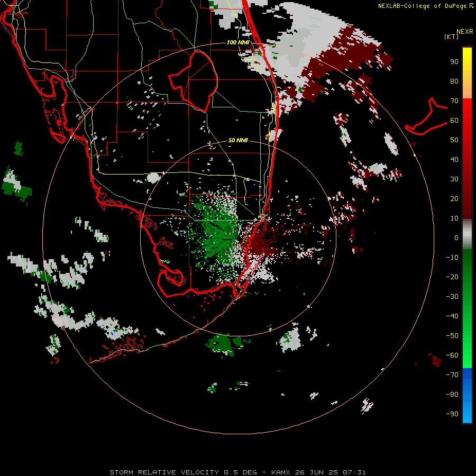Image resolution: width=476 pixels, height=476 pixels.
Task: Click the 50 NMI range ring label
Action: click(238, 140)
